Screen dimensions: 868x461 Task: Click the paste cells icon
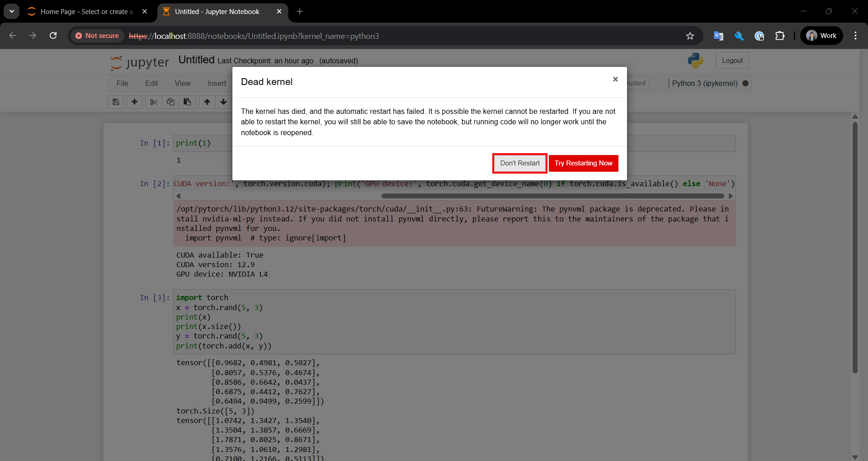187,102
